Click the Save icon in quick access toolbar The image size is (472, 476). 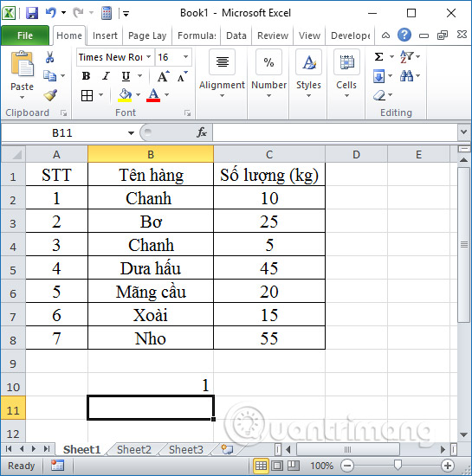(32, 13)
